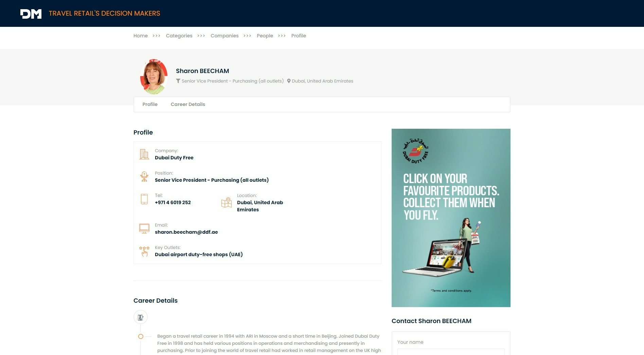Open Categories breadcrumb link
The height and width of the screenshot is (355, 644).
click(x=179, y=36)
